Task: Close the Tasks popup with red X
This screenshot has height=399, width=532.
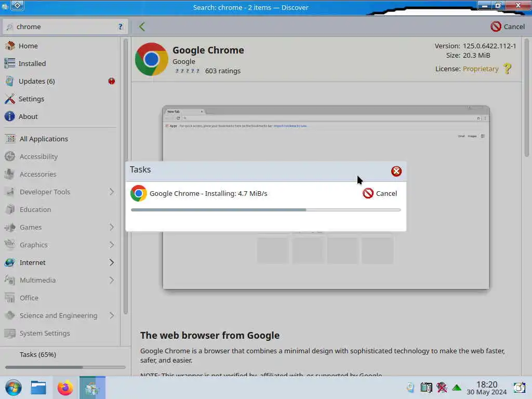Action: pos(396,171)
